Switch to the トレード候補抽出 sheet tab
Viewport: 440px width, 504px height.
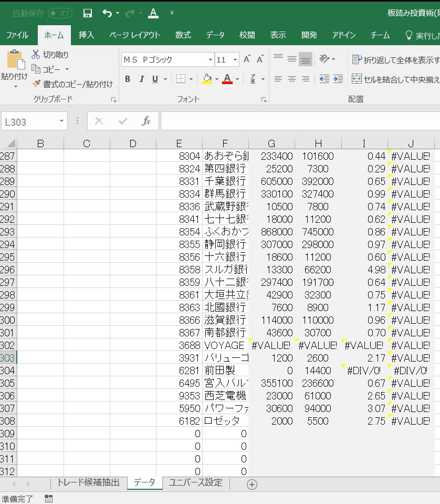pos(88,483)
